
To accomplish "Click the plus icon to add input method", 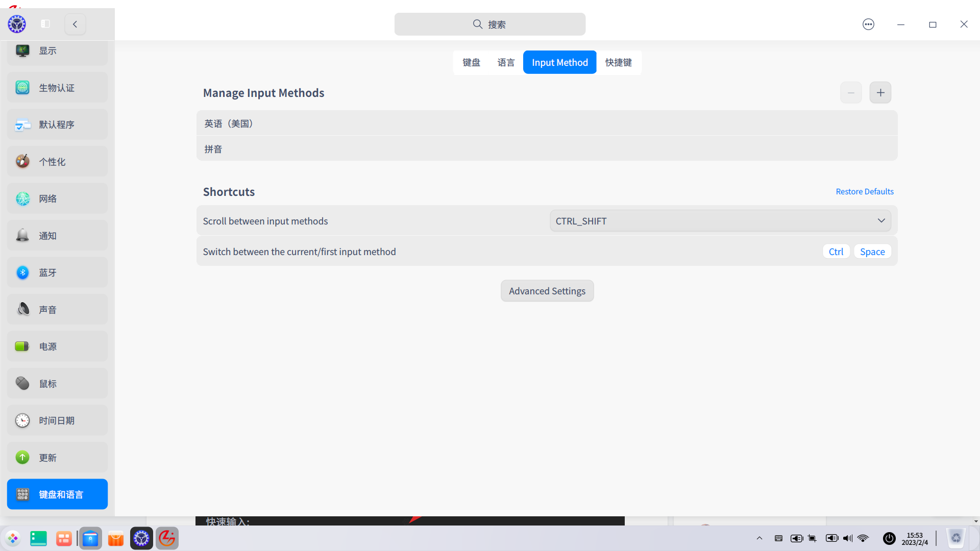I will (x=880, y=92).
